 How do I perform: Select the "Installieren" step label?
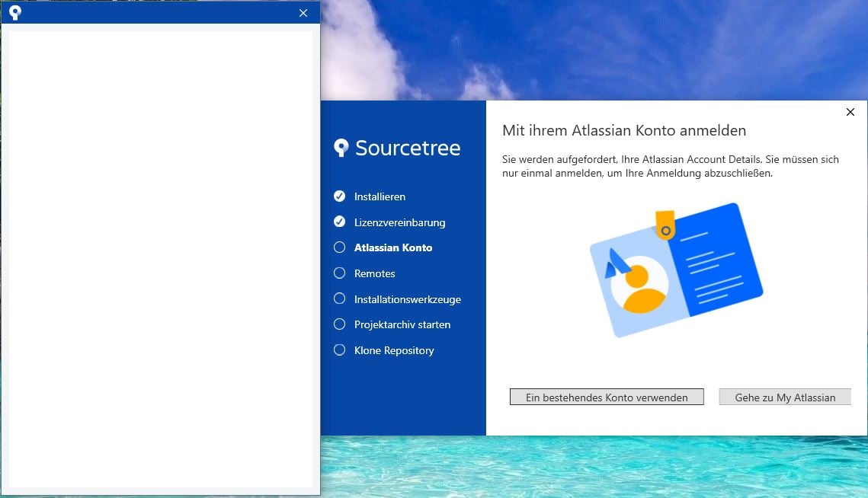pos(380,196)
